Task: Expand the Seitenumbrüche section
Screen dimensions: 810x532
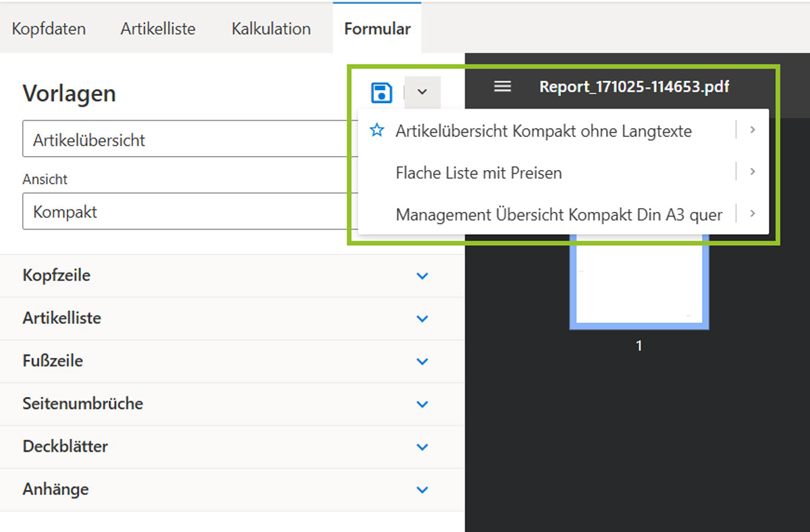Action: (423, 404)
